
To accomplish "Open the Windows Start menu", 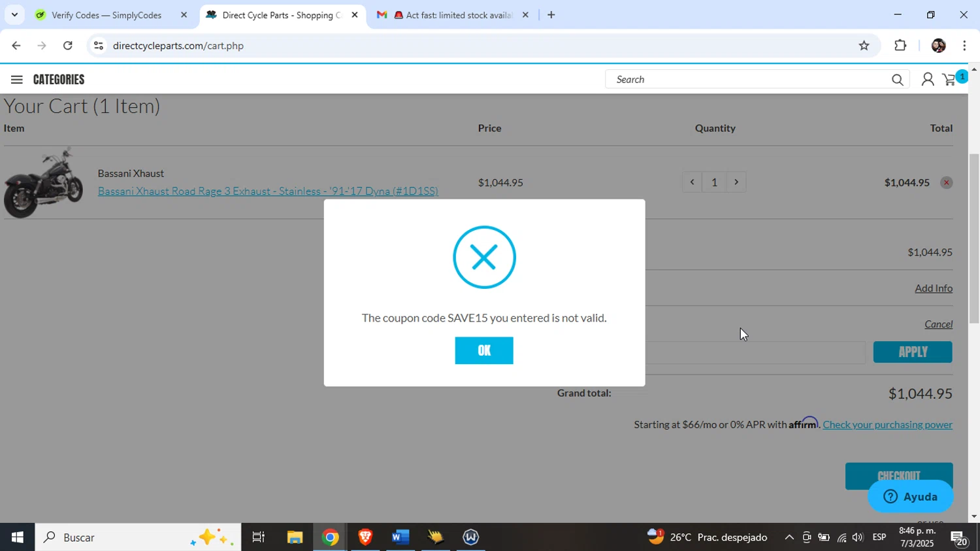I will click(x=17, y=537).
